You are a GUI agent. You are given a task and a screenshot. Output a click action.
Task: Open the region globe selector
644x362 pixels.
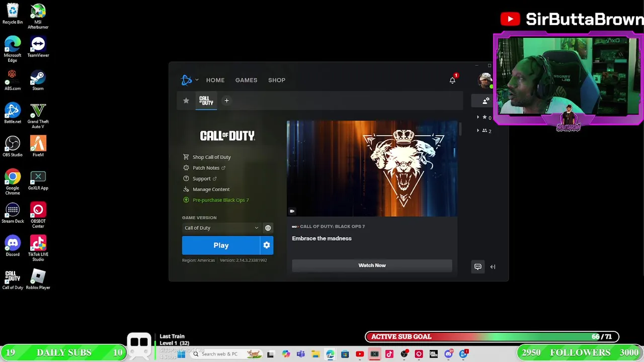click(x=268, y=228)
